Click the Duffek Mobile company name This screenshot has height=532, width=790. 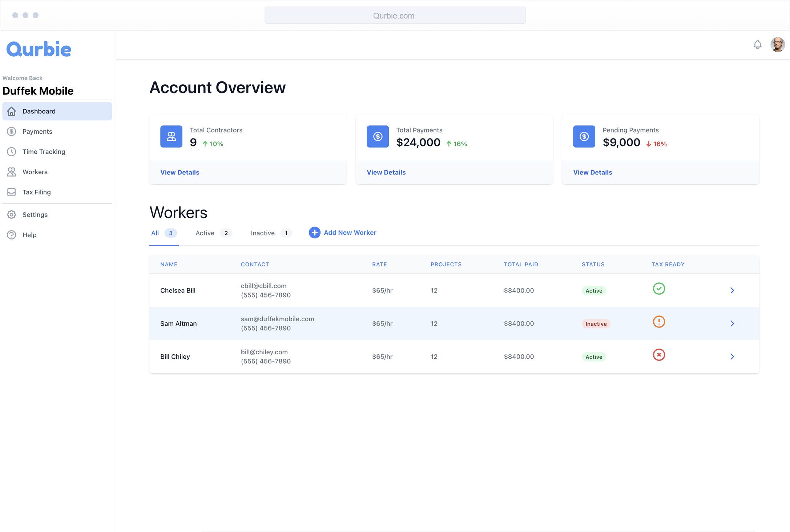click(38, 91)
